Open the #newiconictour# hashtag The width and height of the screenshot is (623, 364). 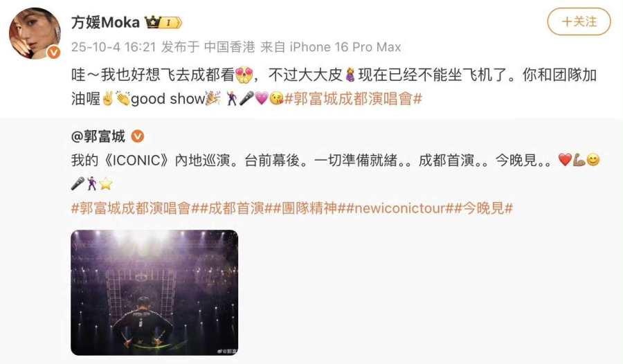399,208
